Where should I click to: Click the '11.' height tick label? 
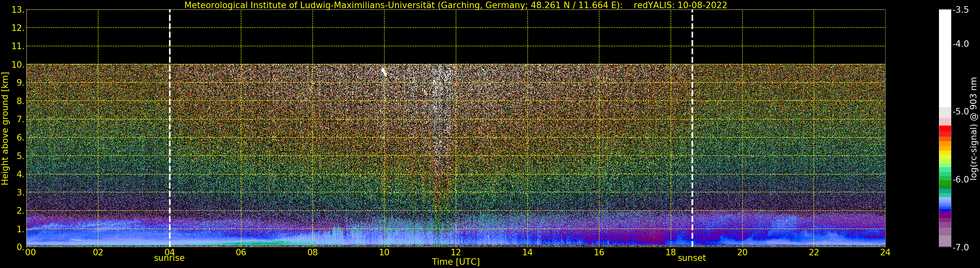(x=18, y=47)
